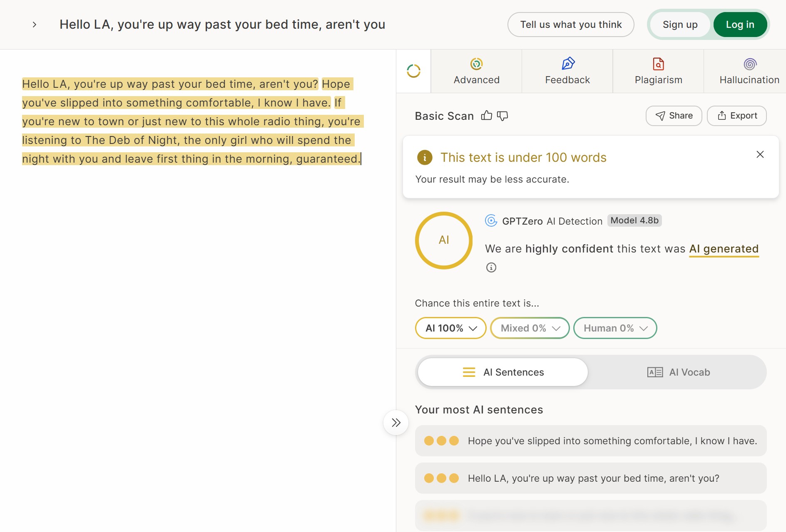Export the scan results
786x532 pixels.
coord(736,116)
